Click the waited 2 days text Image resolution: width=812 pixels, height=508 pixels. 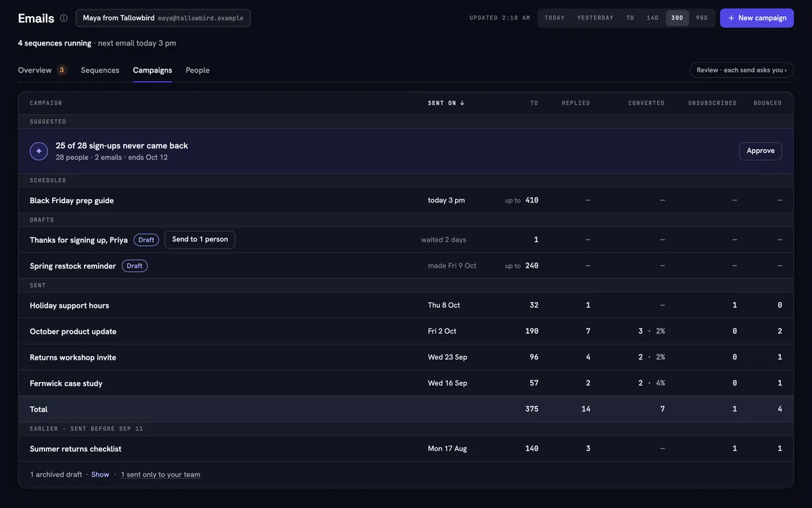coord(444,240)
